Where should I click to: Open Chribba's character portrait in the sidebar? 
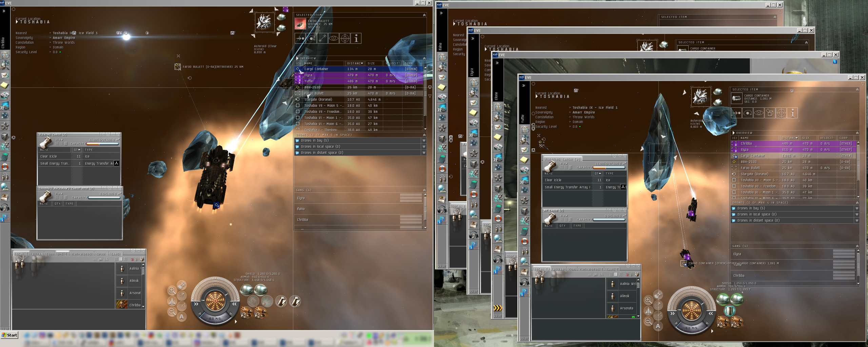pos(5,55)
